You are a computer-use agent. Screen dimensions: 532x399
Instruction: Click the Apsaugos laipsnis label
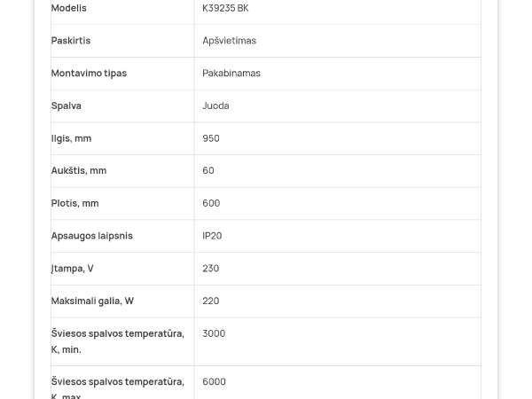pos(92,236)
